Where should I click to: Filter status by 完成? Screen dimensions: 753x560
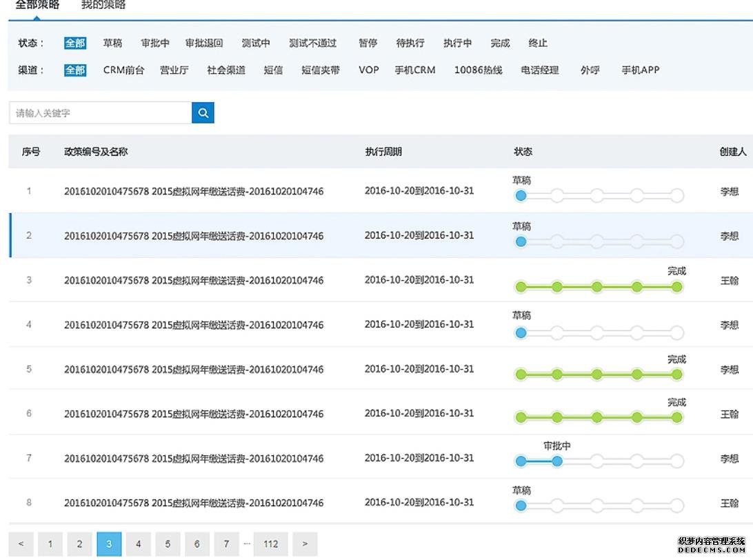coord(500,43)
